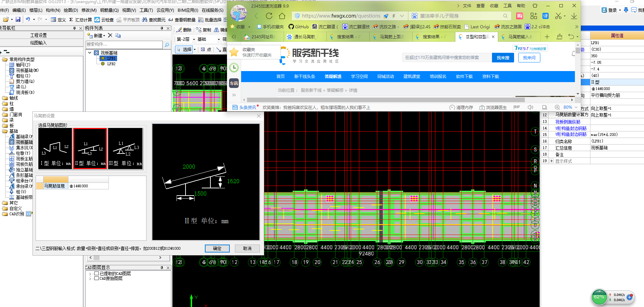Screen dimensions: 644x307
Task: Click the save diskette icon
Action: (x=18, y=20)
